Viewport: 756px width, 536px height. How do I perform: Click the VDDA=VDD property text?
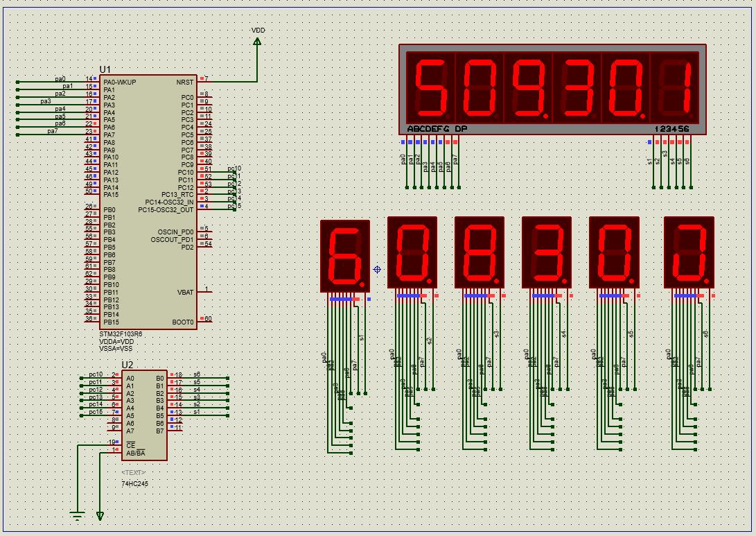click(x=116, y=342)
